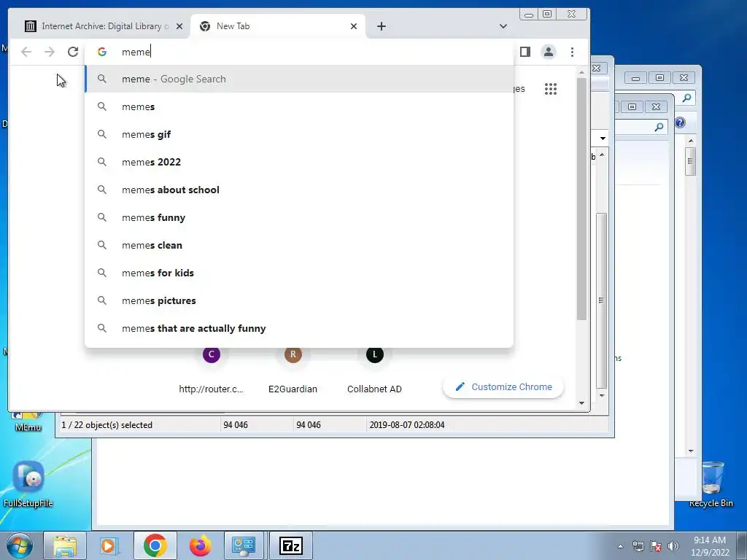Open FullSetupFile desktop icon
This screenshot has width=747, height=560.
click(x=28, y=484)
